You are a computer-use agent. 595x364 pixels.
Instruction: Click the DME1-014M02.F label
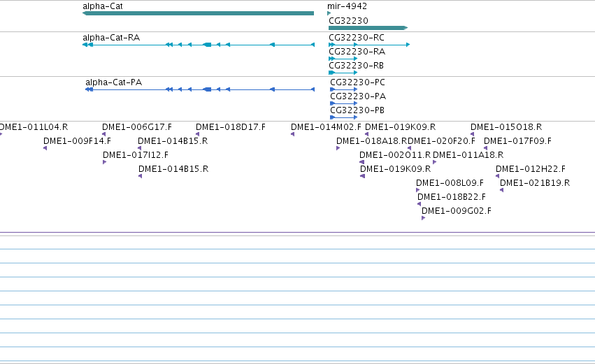tap(326, 127)
